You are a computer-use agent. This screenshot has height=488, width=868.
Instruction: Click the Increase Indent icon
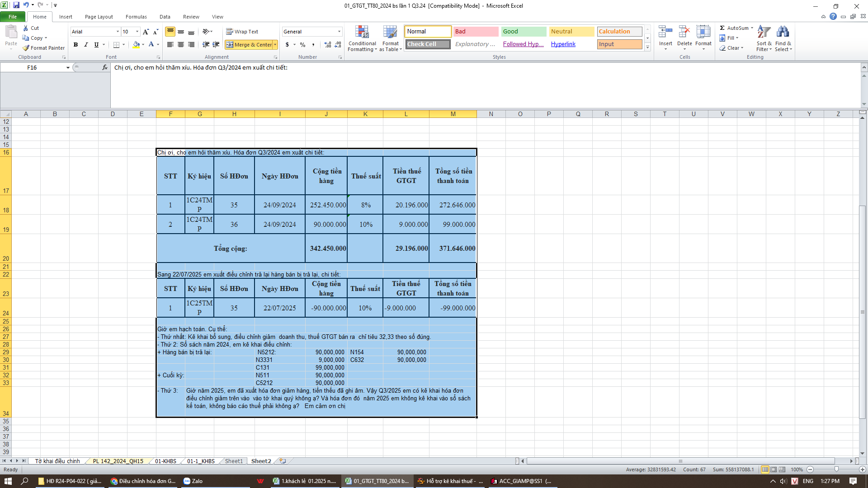coord(216,45)
